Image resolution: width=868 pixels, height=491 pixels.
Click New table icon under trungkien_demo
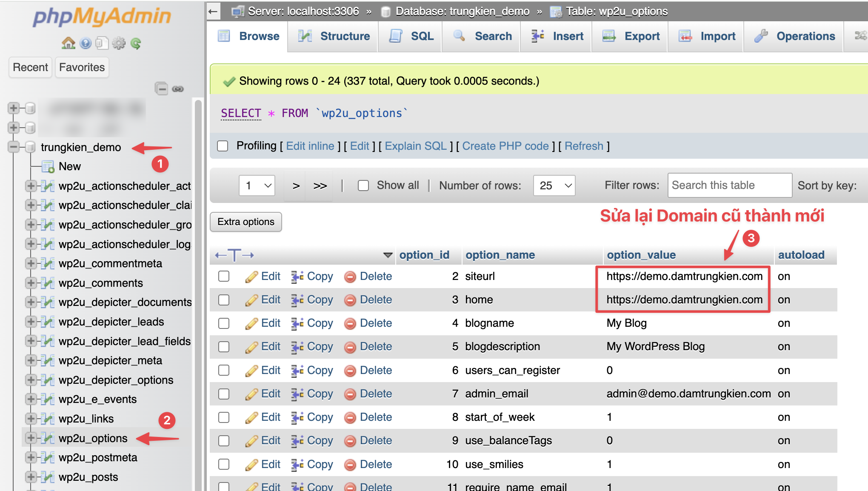coord(48,167)
